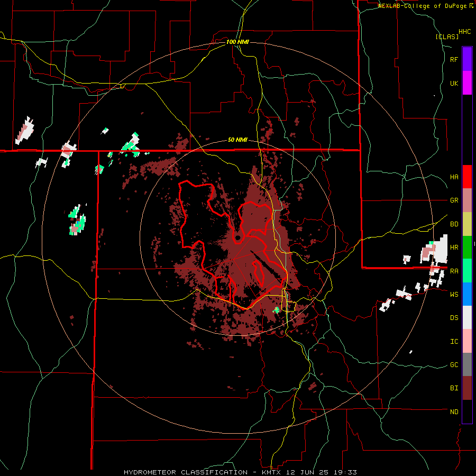Click the black ND legend swatch
This screenshot has width=476, height=476.
(467, 411)
